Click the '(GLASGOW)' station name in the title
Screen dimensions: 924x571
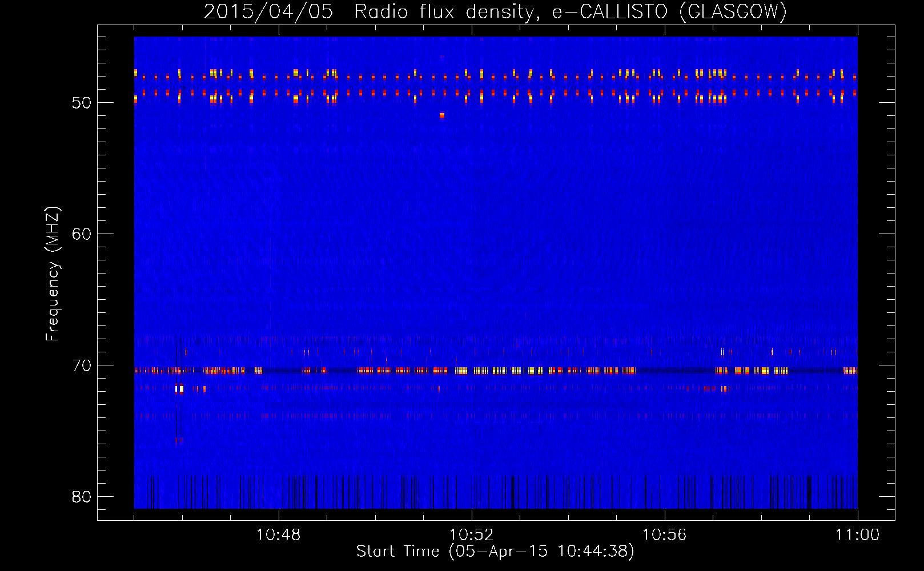click(734, 11)
